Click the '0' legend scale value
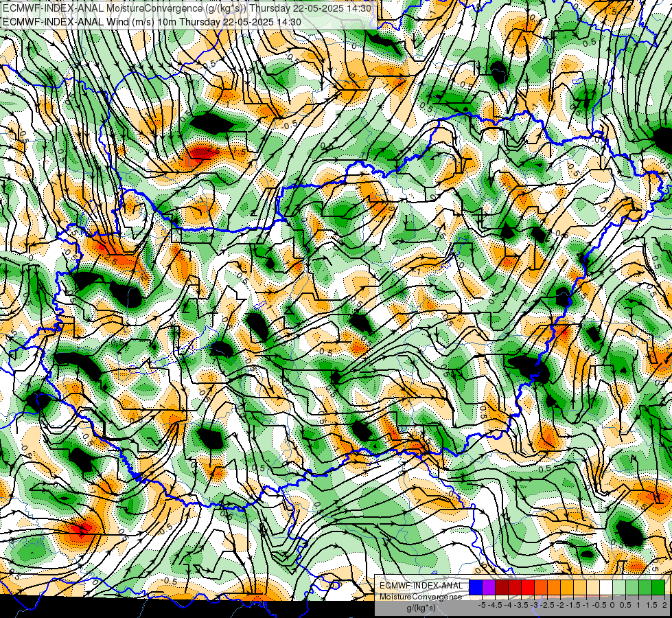 point(612,605)
